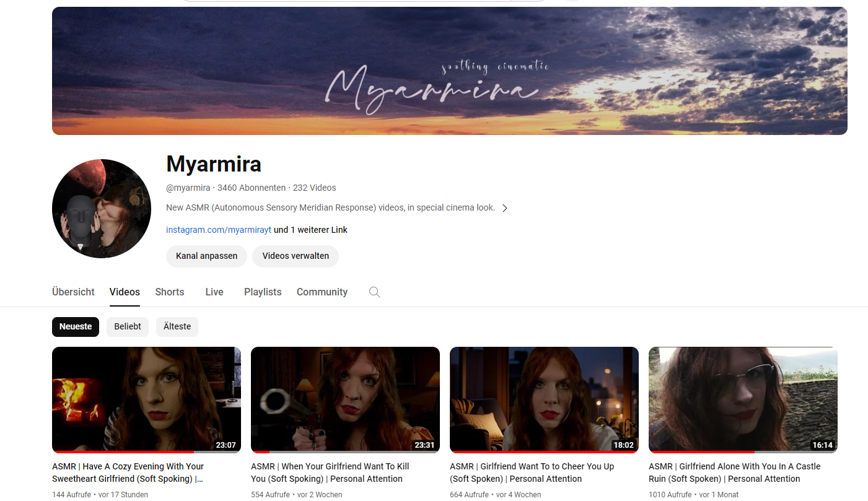Expand the channel description chevron
Viewport: 868px width, 501px height.
tap(504, 208)
